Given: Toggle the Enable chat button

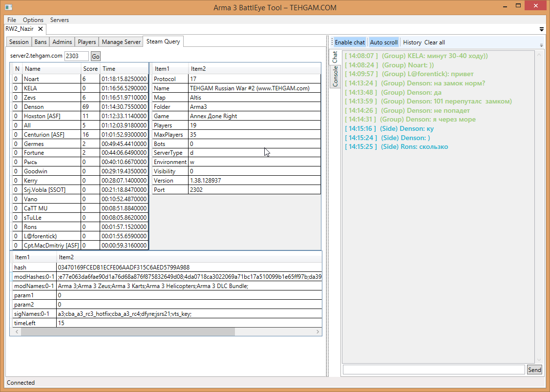Looking at the screenshot, I should [x=350, y=42].
